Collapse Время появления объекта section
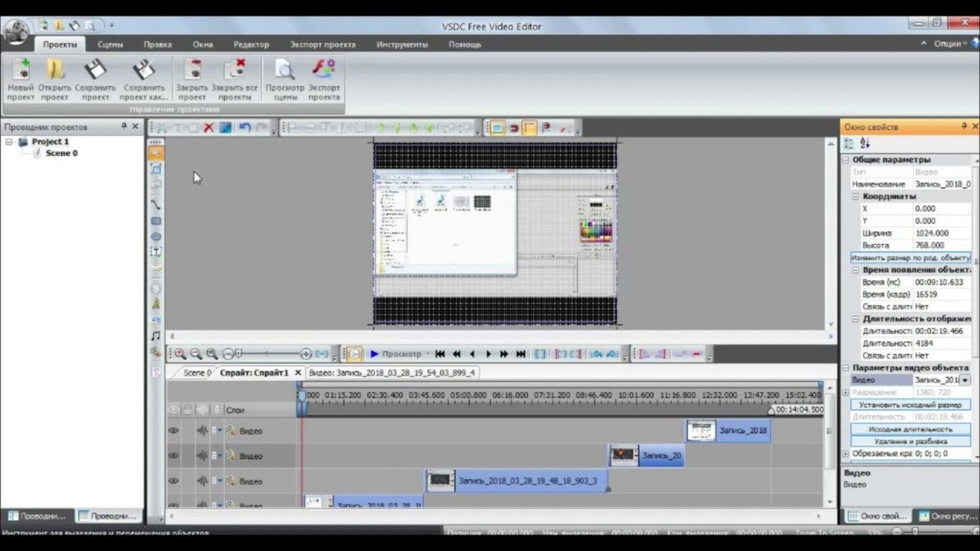The height and width of the screenshot is (551, 980). pyautogui.click(x=856, y=270)
